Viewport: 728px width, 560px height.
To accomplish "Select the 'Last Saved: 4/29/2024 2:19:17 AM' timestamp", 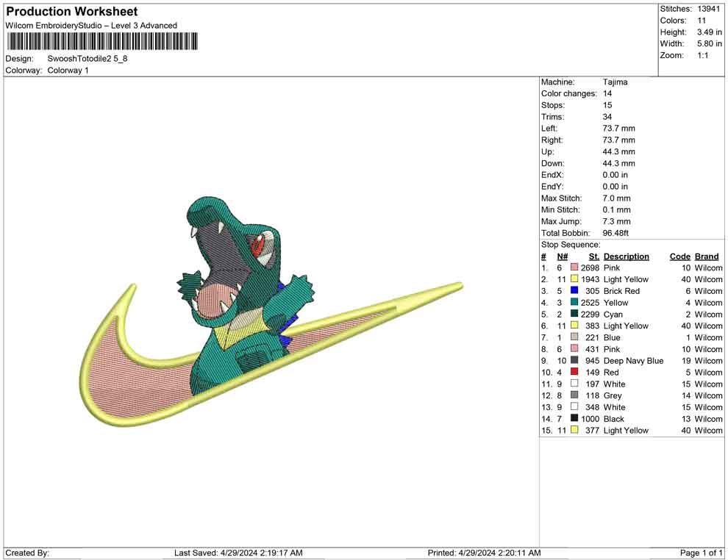I will pyautogui.click(x=238, y=553).
